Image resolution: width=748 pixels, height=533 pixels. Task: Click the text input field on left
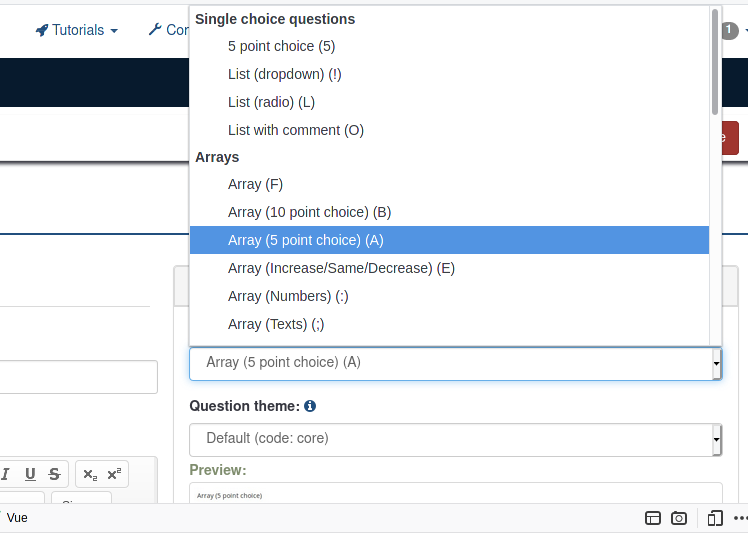78,377
